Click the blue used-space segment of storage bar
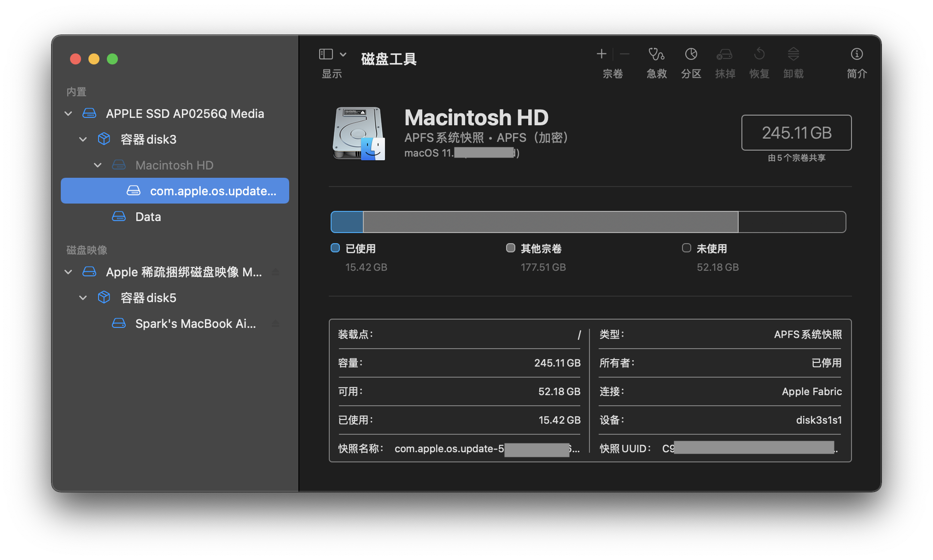The image size is (933, 560). [x=347, y=222]
